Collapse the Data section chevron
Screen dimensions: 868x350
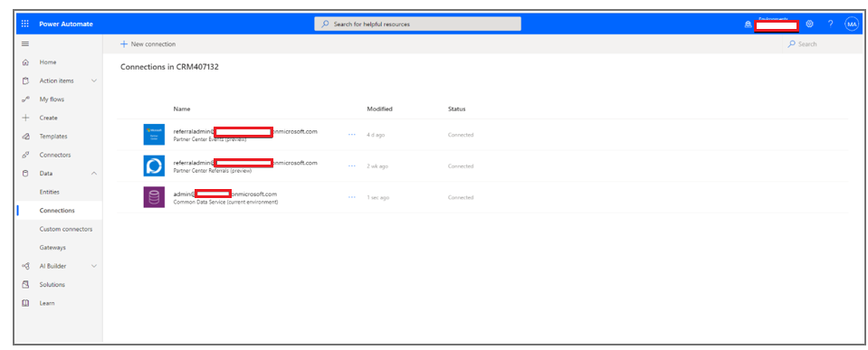click(93, 173)
